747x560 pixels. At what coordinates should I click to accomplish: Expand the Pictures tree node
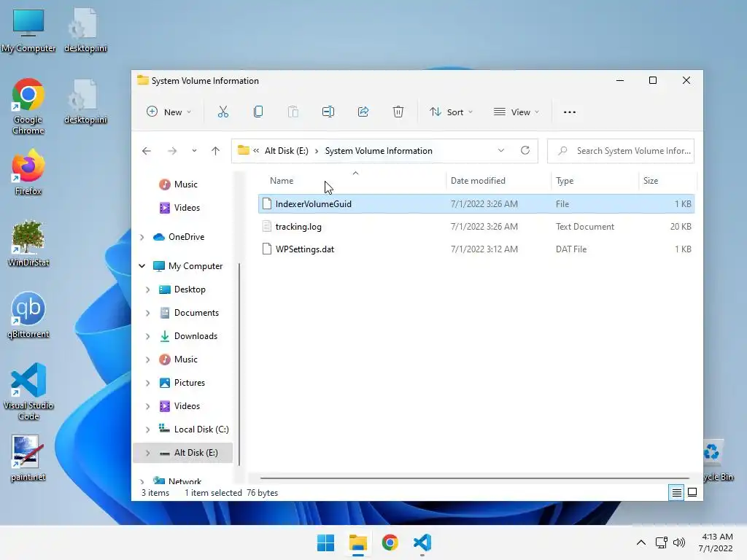pos(147,383)
